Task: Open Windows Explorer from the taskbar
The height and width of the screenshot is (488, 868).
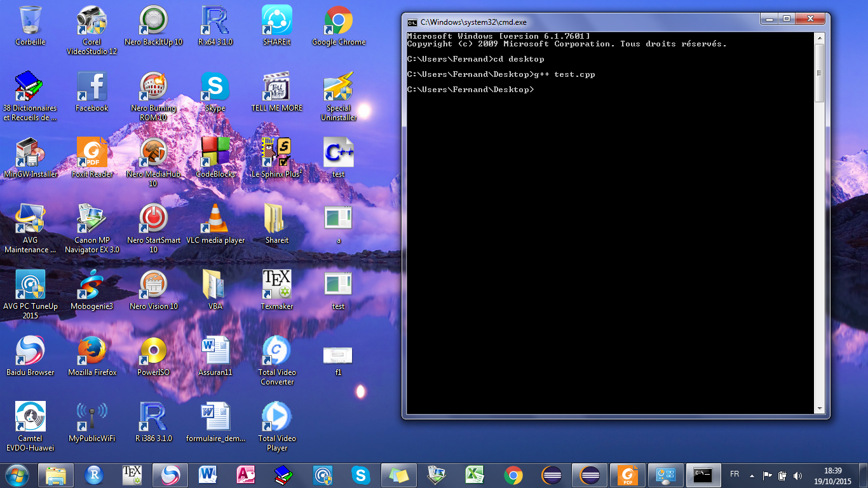Action: pos(56,475)
